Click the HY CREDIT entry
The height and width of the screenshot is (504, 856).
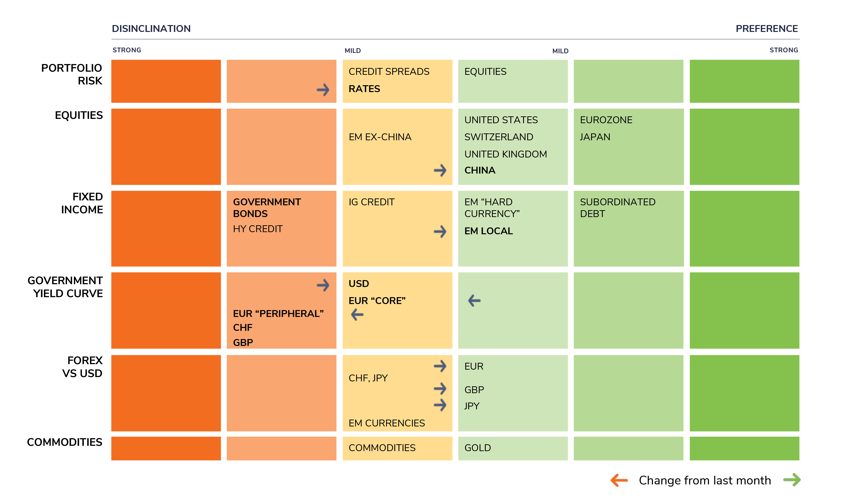click(x=258, y=229)
